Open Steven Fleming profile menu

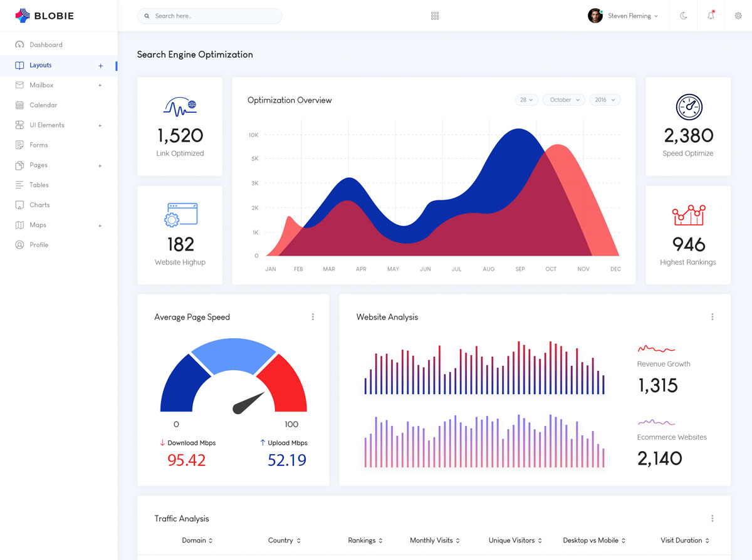coord(624,16)
